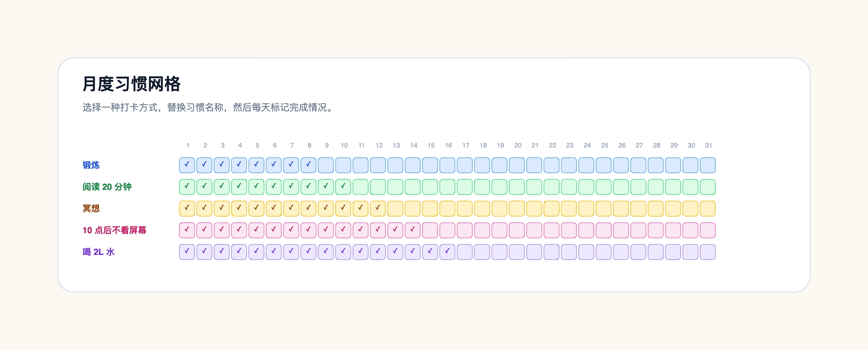The width and height of the screenshot is (868, 350).
Task: Check day 15 box in 10 点后不看屏幕 row
Action: point(430,230)
